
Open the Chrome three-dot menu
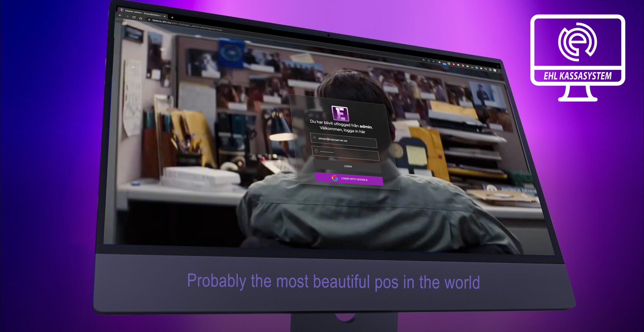pyautogui.click(x=499, y=71)
